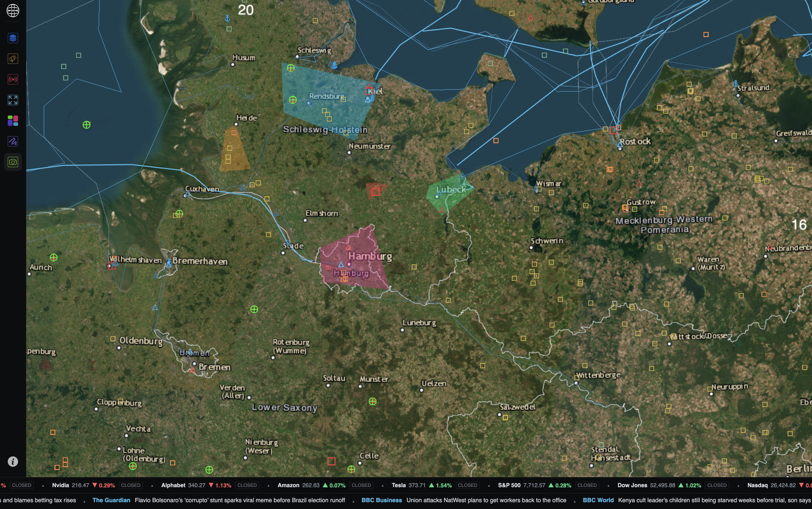Click the globe logo in the sidebar
Screen dimensions: 812x509
pyautogui.click(x=13, y=10)
